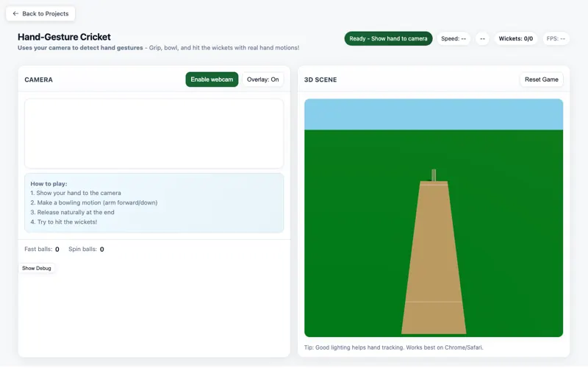Reset the game
This screenshot has width=588, height=368.
click(542, 79)
